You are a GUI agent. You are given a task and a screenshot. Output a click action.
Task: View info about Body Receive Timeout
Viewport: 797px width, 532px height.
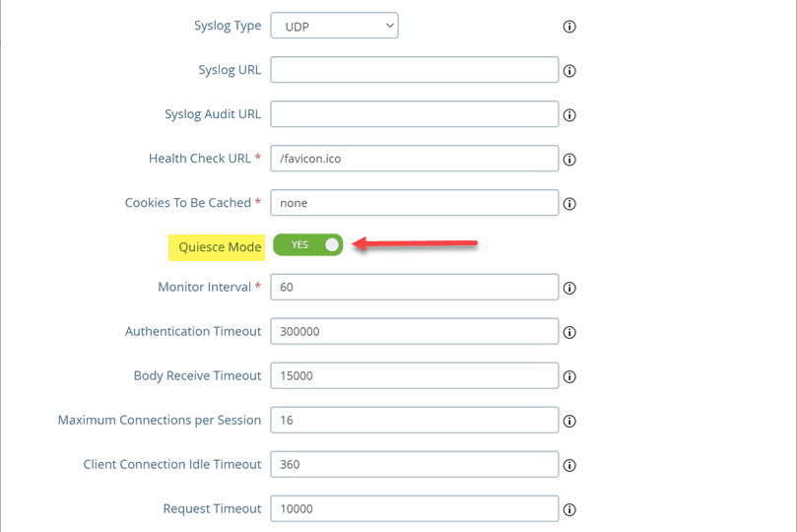point(569,377)
